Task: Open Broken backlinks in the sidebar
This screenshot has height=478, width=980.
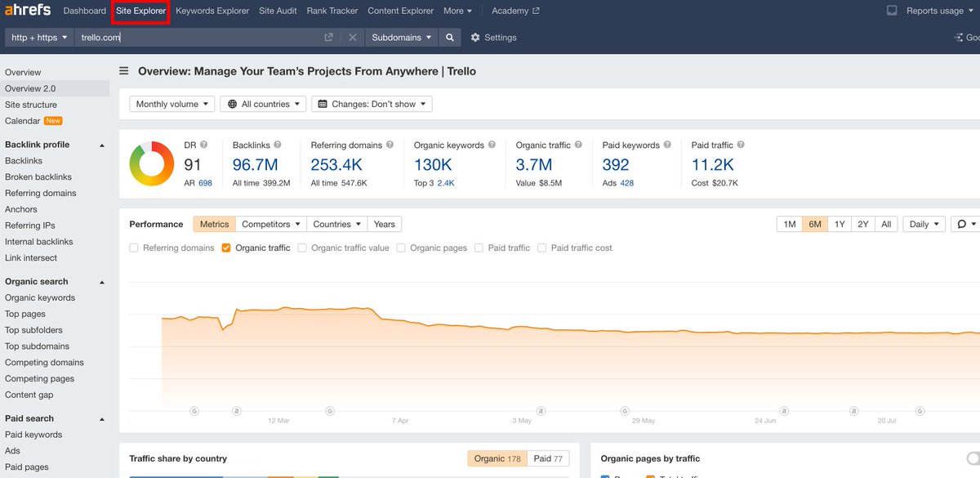Action: 38,177
